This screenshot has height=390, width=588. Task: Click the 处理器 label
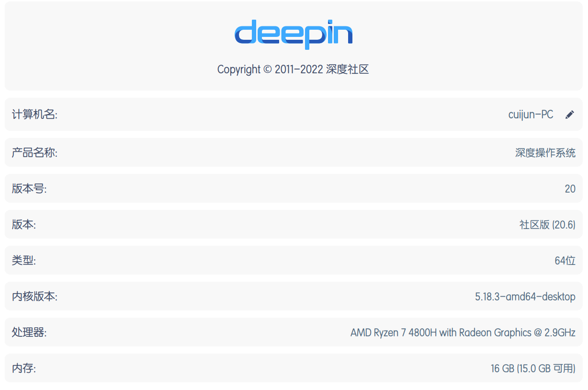(x=29, y=333)
